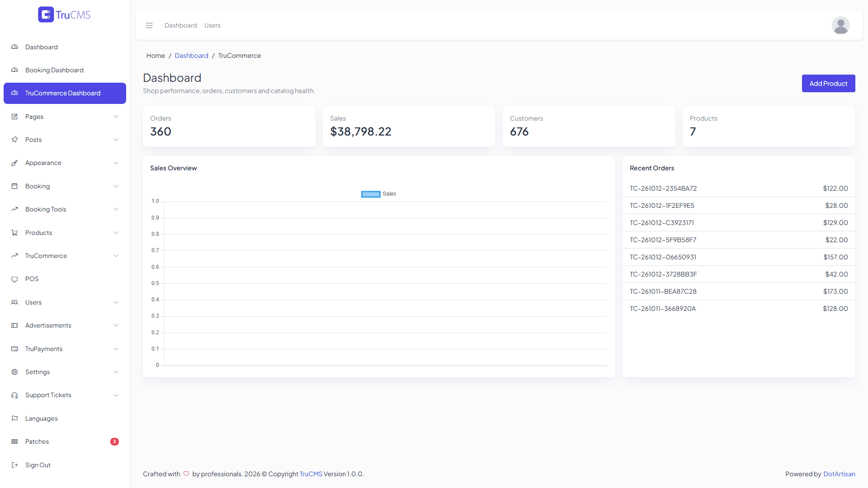868x488 pixels.
Task: Expand the Advertisements submenu chevron
Action: 116,325
